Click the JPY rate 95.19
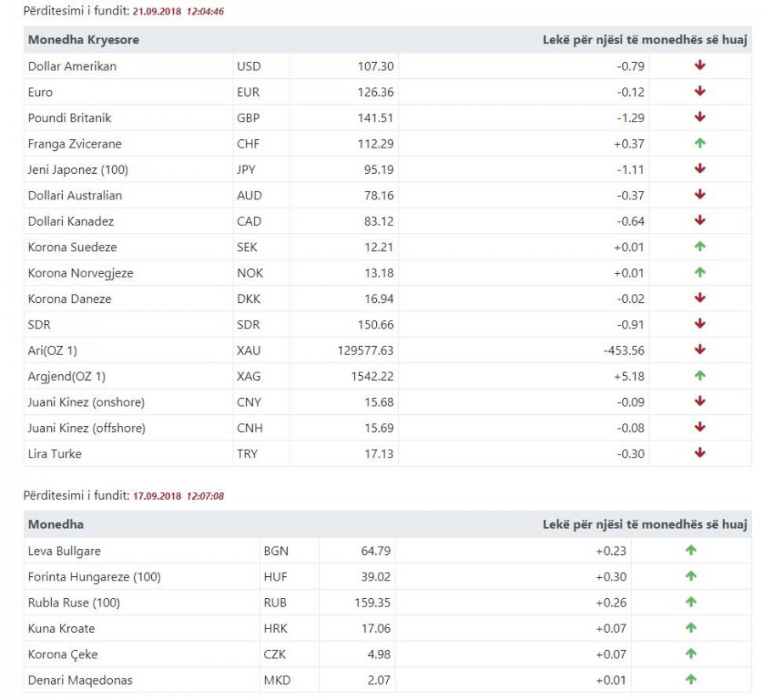 (x=379, y=170)
